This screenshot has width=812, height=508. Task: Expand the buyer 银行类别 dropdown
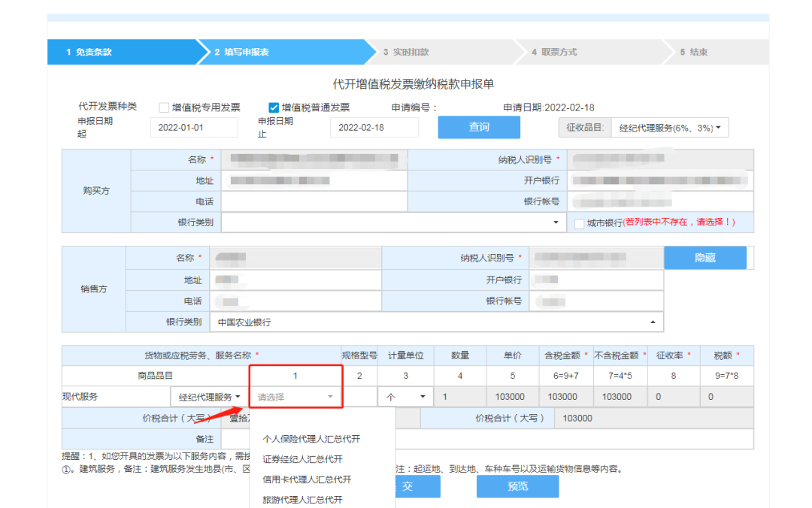coord(393,222)
